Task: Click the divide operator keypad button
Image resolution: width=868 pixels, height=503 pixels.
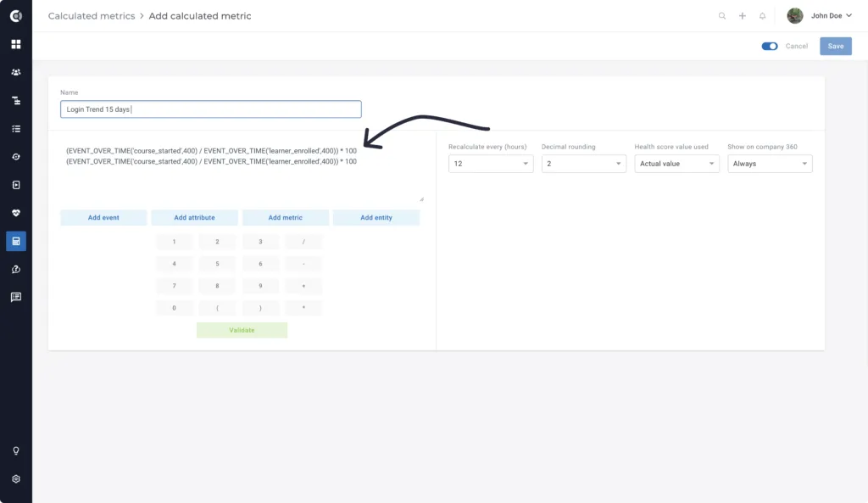Action: 303,242
